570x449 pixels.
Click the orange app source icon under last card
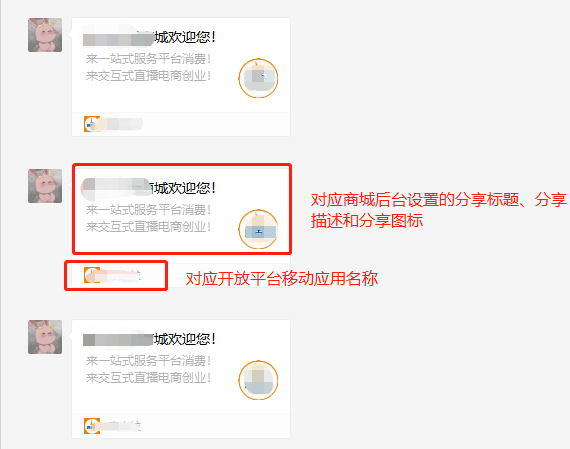point(92,426)
